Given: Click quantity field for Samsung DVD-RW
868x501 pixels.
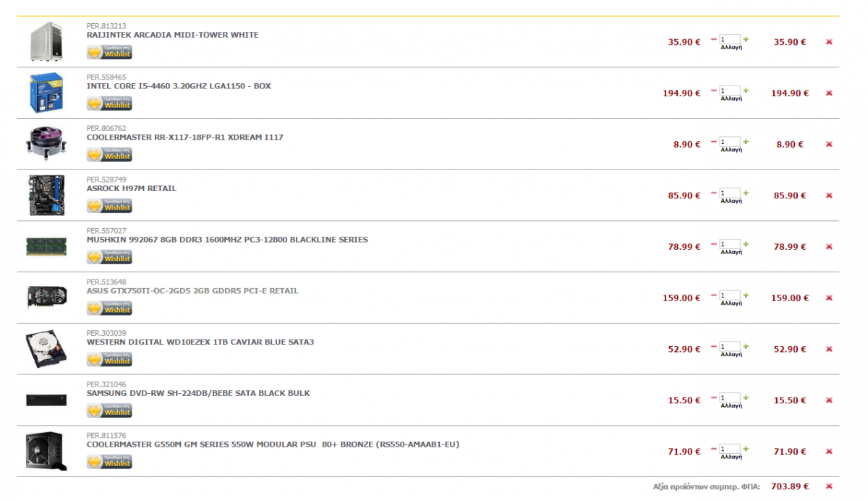Looking at the screenshot, I should click(x=730, y=397).
